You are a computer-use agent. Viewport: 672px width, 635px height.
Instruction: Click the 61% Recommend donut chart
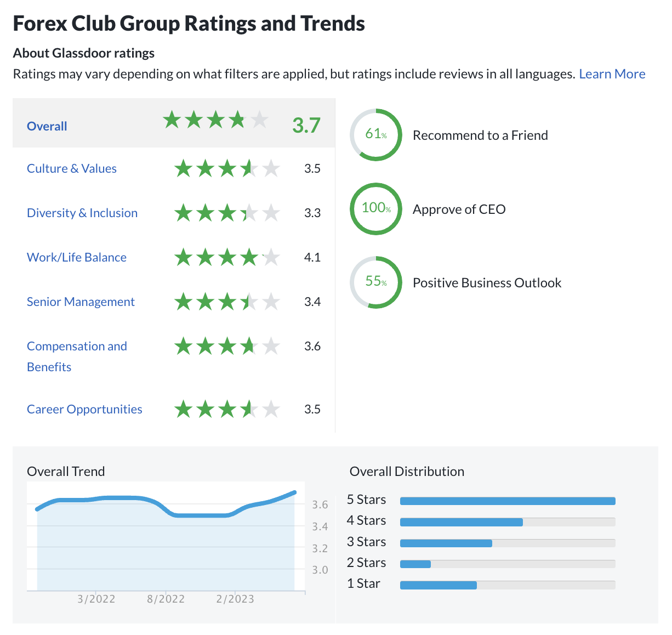coord(376,135)
